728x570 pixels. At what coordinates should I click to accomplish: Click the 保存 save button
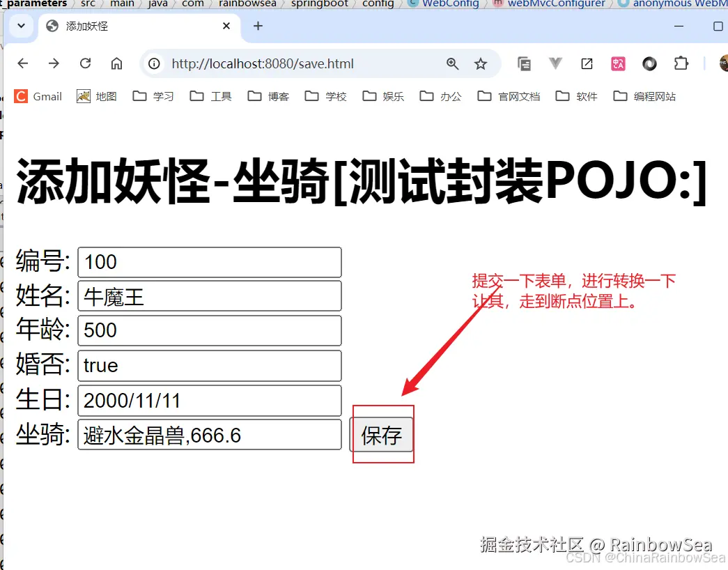pos(382,433)
